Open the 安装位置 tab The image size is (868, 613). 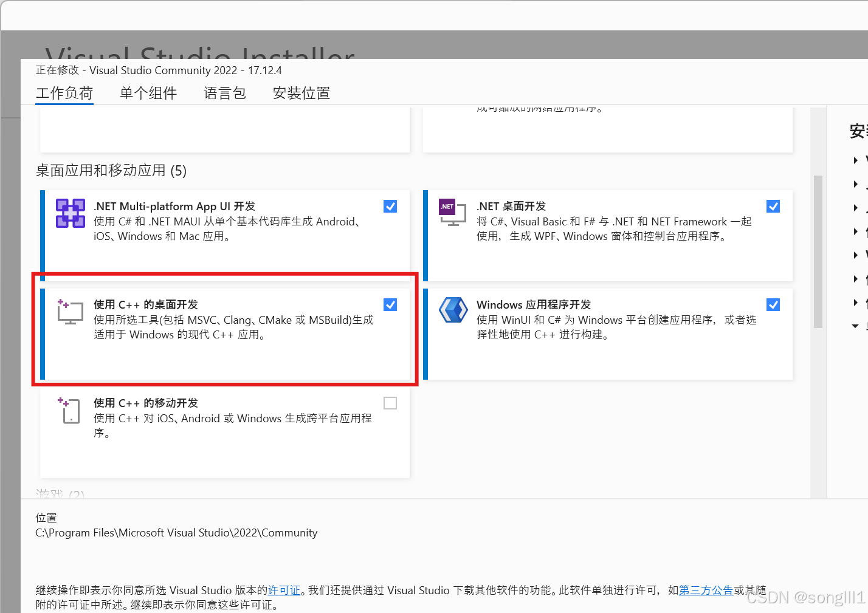point(301,92)
